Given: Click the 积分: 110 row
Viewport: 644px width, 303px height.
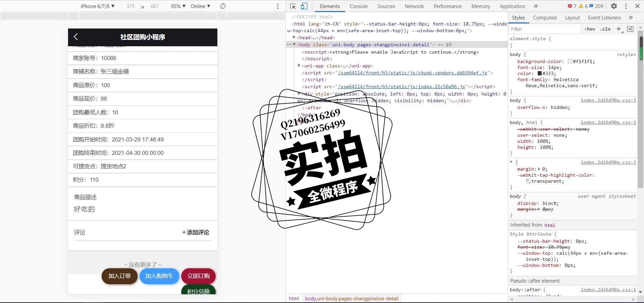Looking at the screenshot, I should click(143, 180).
